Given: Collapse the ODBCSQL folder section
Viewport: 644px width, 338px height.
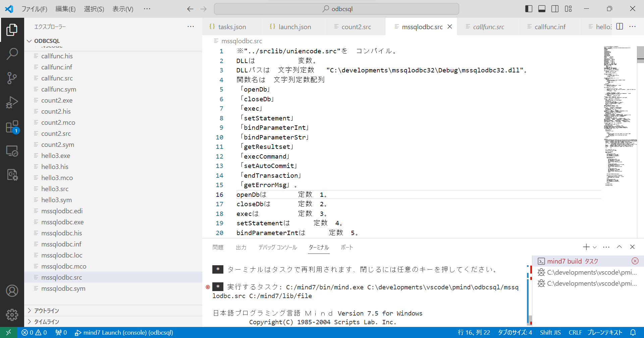Looking at the screenshot, I should (x=113, y=41).
